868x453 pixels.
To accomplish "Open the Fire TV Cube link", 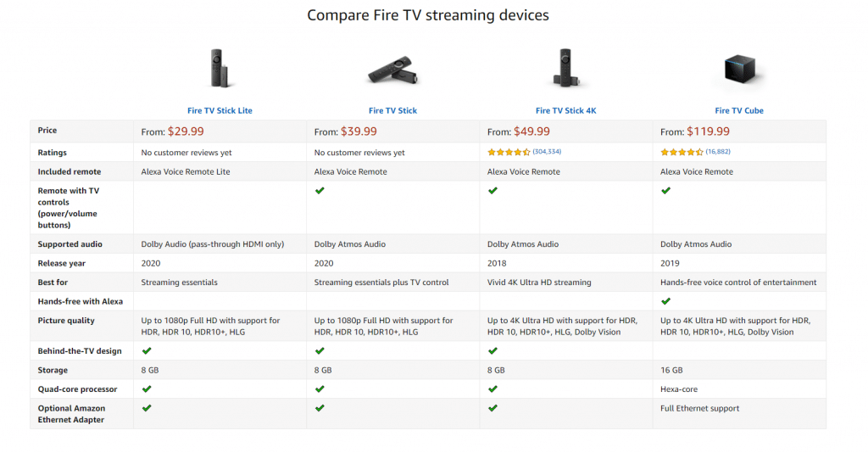I will [x=739, y=111].
